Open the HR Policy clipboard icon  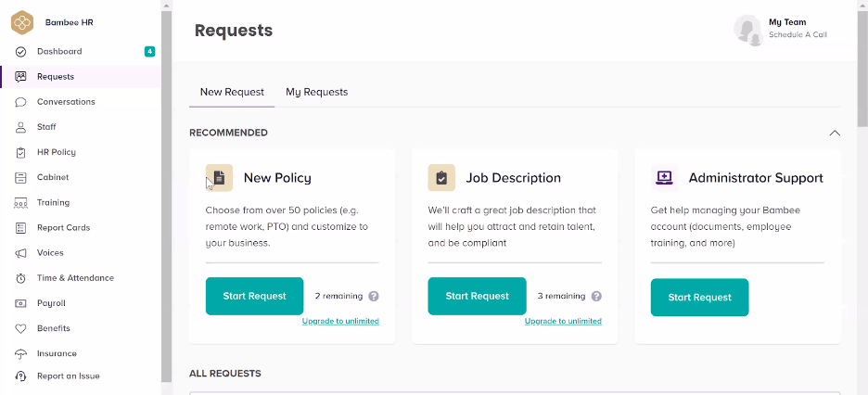tap(20, 152)
